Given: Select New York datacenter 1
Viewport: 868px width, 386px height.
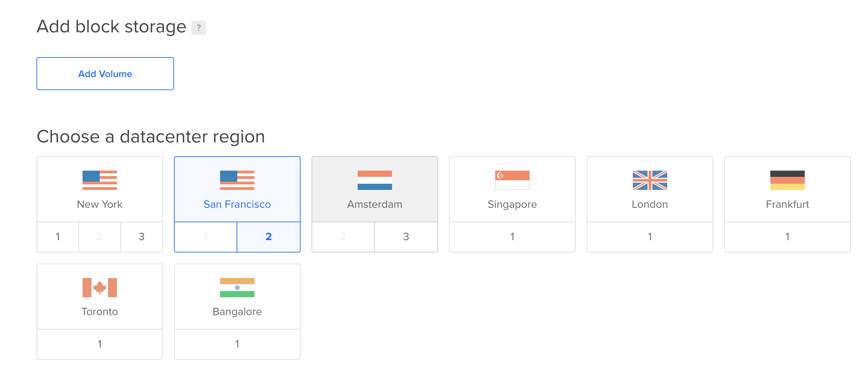Looking at the screenshot, I should click(x=58, y=237).
